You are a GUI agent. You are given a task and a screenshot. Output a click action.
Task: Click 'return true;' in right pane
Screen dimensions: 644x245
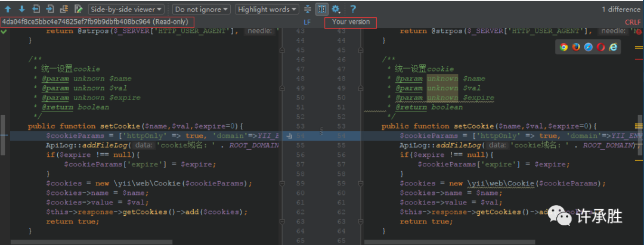click(426, 222)
